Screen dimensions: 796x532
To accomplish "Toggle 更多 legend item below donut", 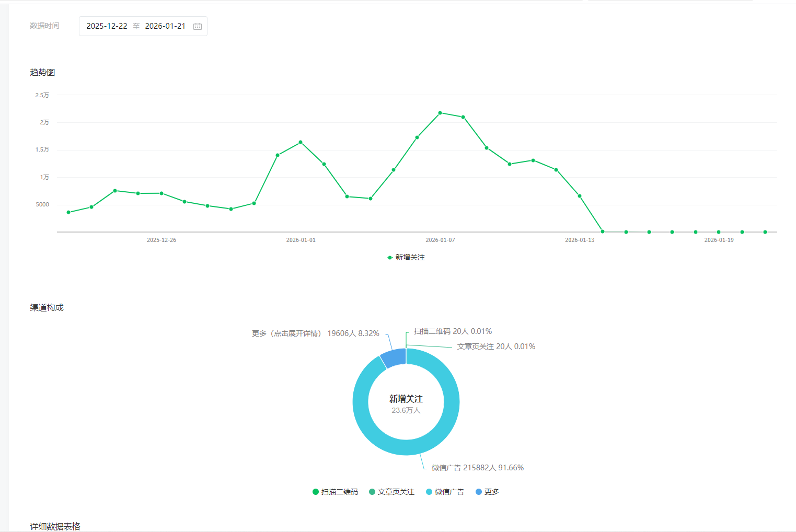I will click(487, 492).
